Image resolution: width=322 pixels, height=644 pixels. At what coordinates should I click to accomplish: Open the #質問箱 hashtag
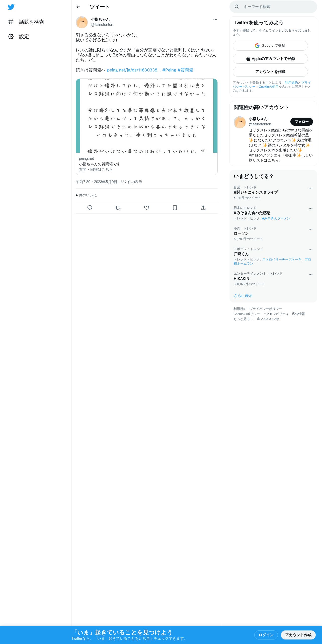point(185,70)
